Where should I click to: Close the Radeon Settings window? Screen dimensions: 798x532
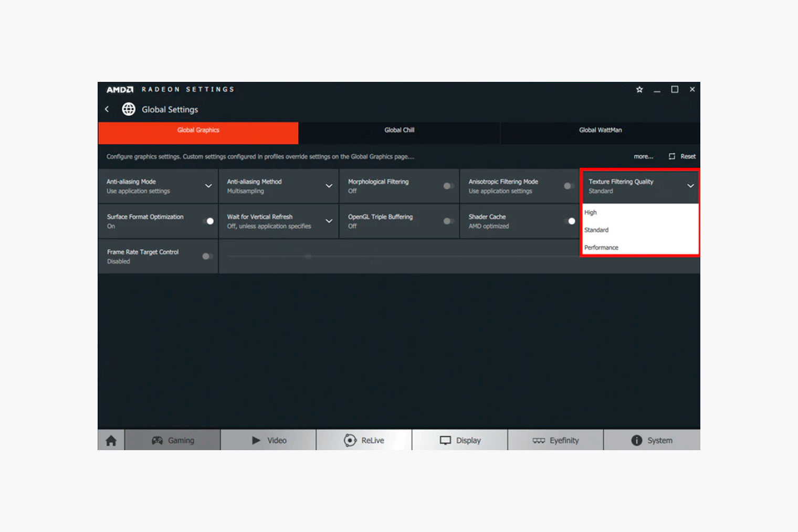click(692, 90)
